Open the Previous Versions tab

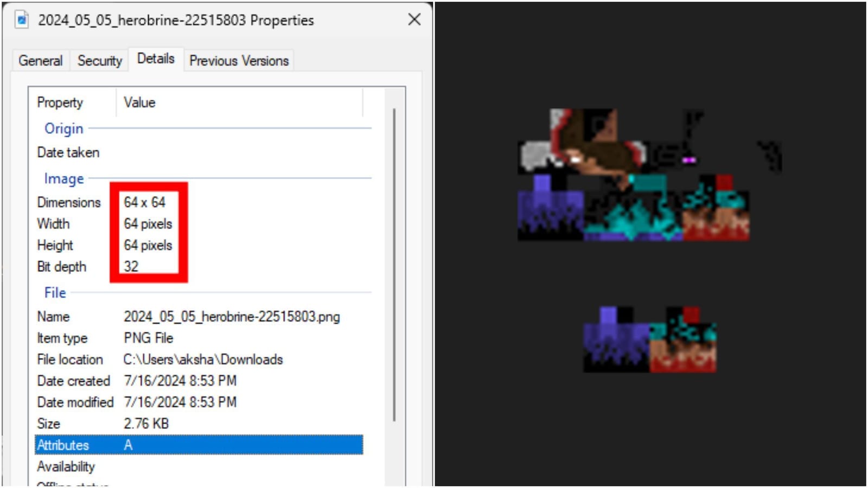click(x=239, y=60)
